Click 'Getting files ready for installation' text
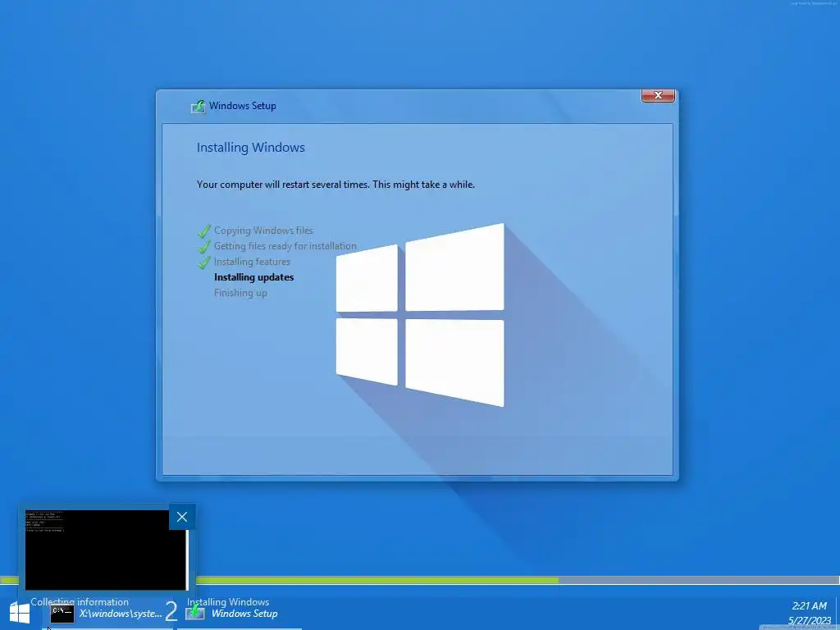Viewport: 840px width, 630px height. (285, 246)
